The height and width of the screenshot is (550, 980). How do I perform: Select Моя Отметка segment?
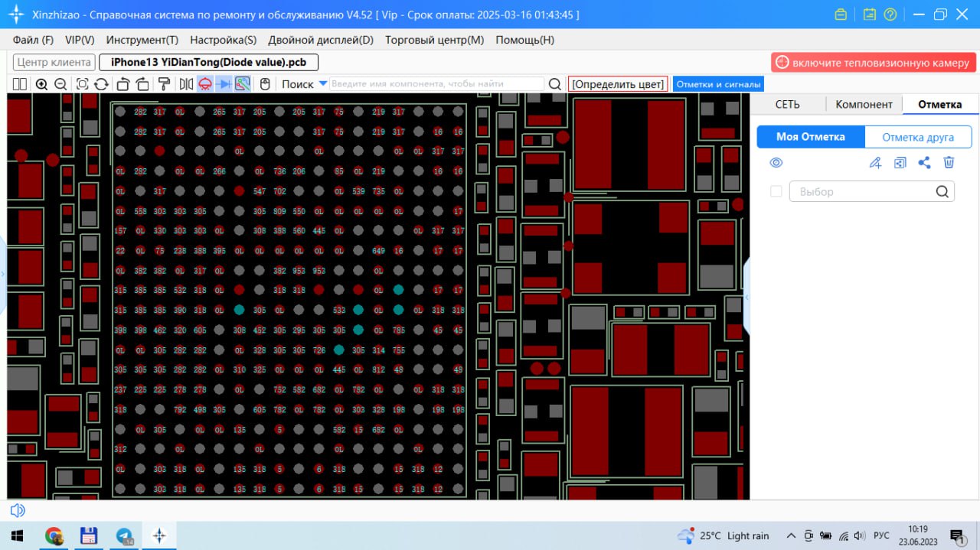pyautogui.click(x=811, y=137)
